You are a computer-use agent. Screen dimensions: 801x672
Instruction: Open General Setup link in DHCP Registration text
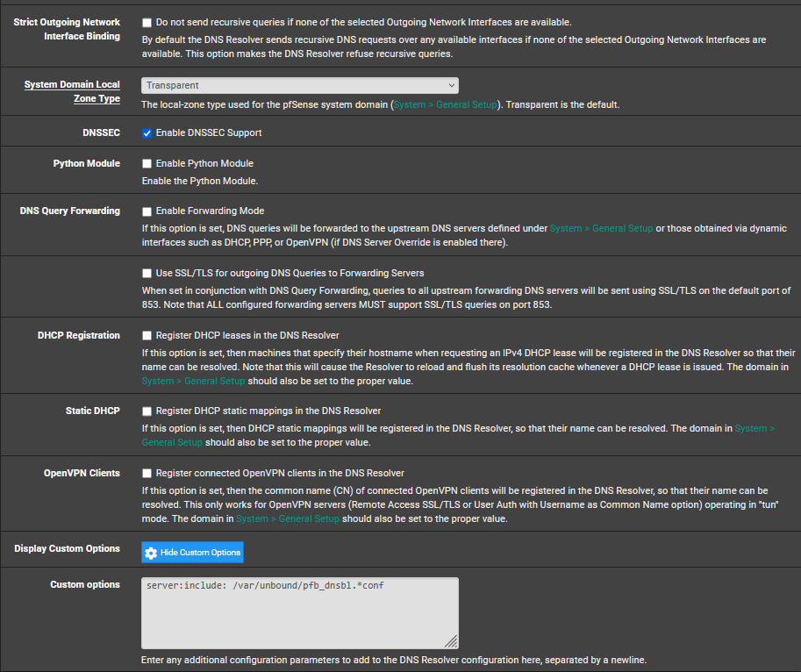pyautogui.click(x=191, y=382)
